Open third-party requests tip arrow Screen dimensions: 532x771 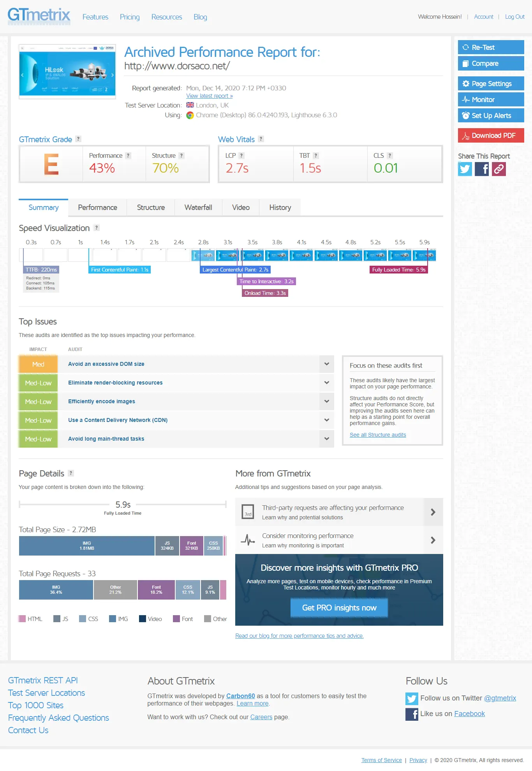point(433,512)
